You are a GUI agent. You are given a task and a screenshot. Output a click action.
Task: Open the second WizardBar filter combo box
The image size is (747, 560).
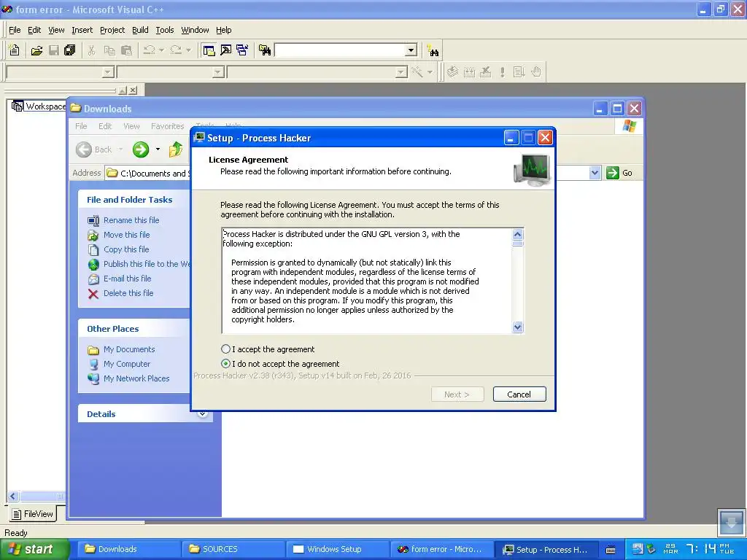click(171, 72)
